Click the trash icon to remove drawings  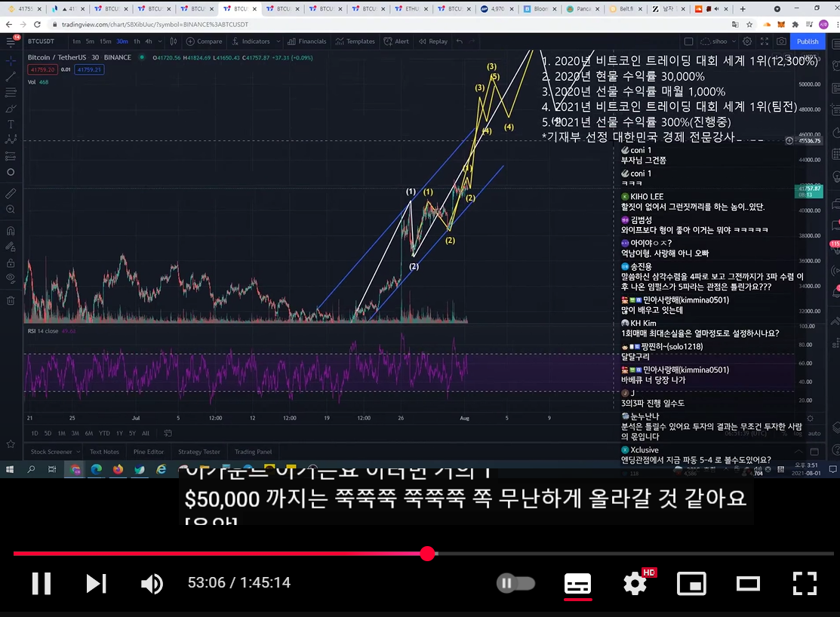tap(11, 300)
